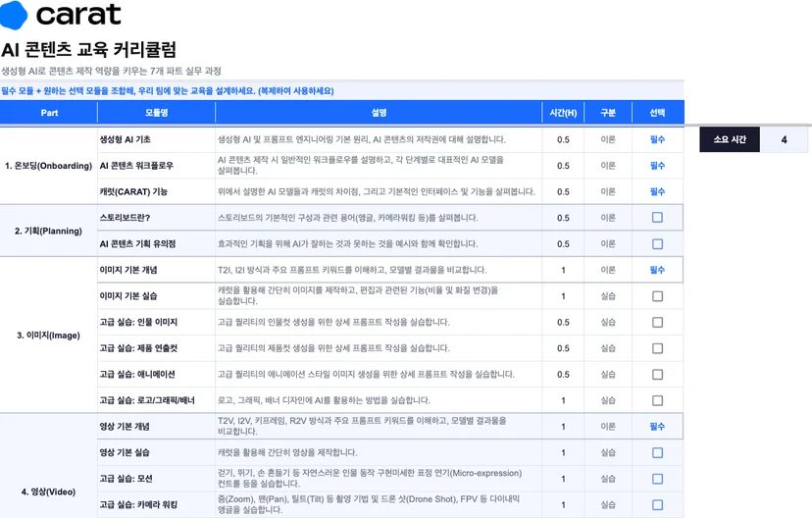The image size is (812, 518).
Task: Click the 선택 column header
Action: click(x=657, y=113)
